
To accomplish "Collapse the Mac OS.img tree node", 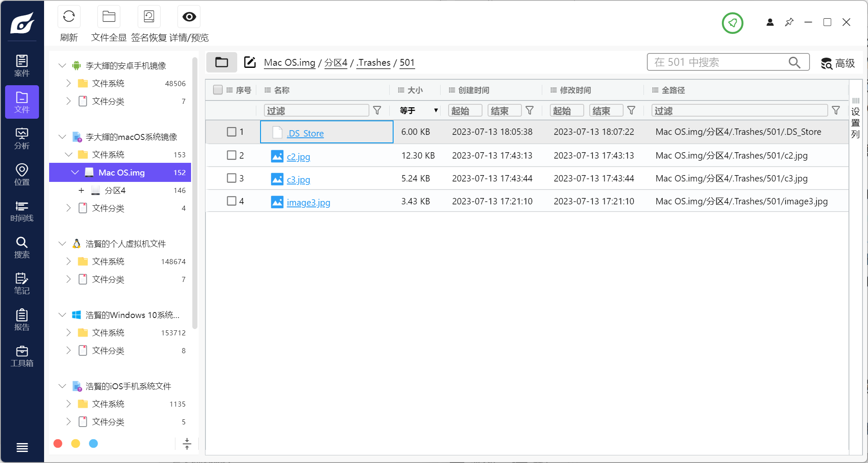I will (x=75, y=173).
